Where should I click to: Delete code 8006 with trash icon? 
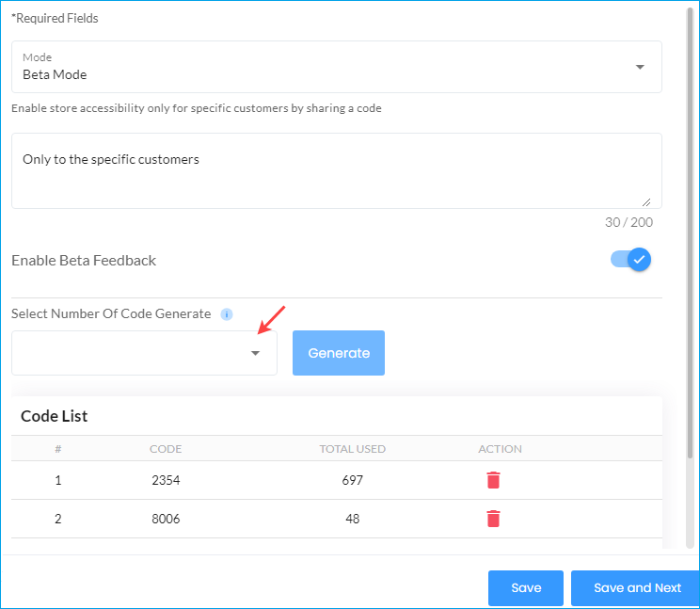(493, 519)
